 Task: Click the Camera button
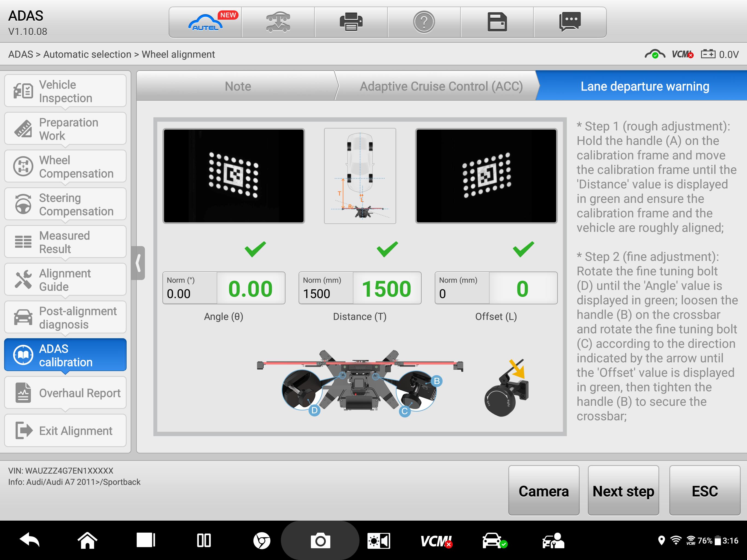(x=543, y=490)
